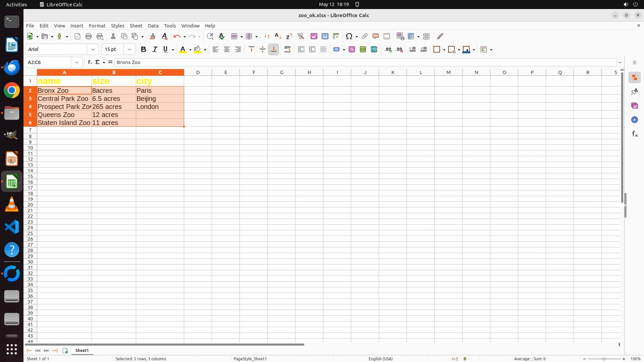Toggle Bold formatting

144,49
